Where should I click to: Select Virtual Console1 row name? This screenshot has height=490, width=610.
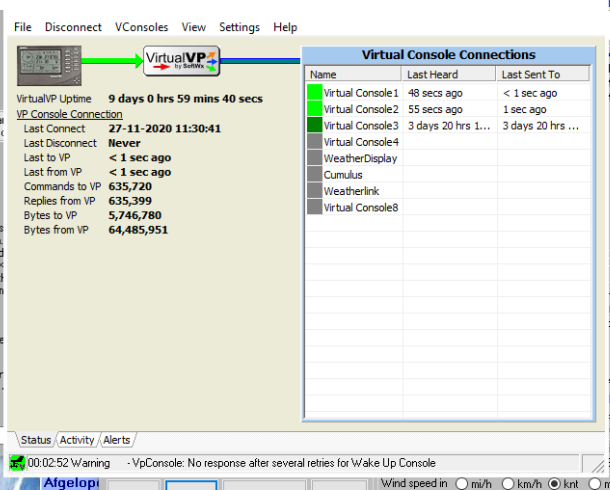click(361, 93)
